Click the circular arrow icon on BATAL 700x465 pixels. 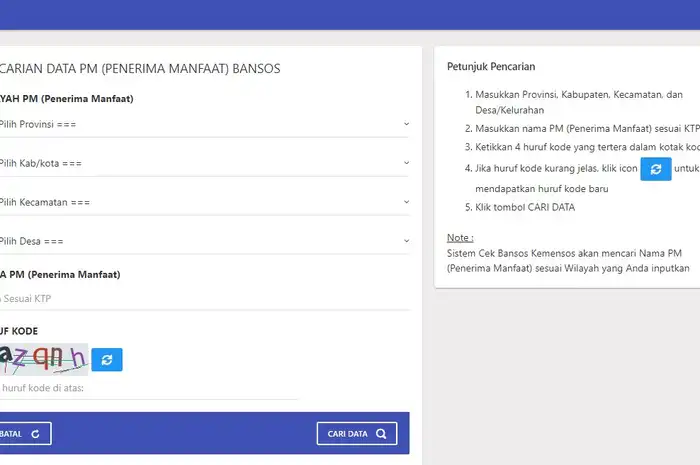point(36,434)
